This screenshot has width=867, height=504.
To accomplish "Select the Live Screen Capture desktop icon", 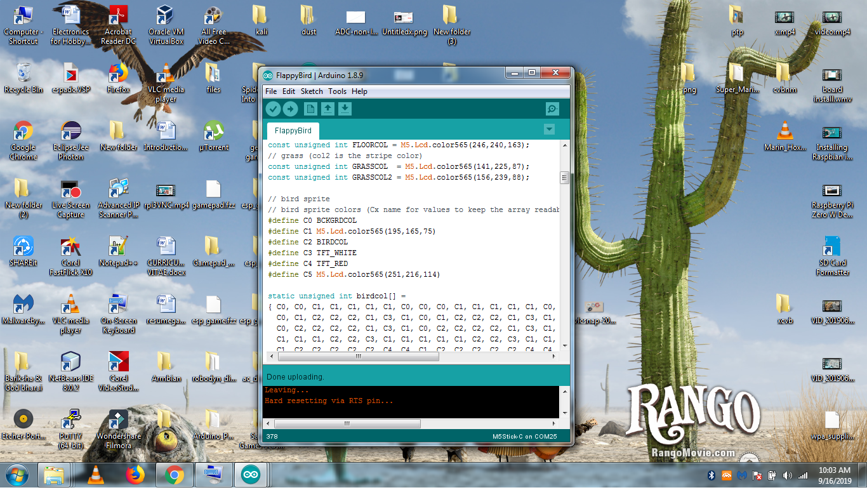I will [70, 198].
